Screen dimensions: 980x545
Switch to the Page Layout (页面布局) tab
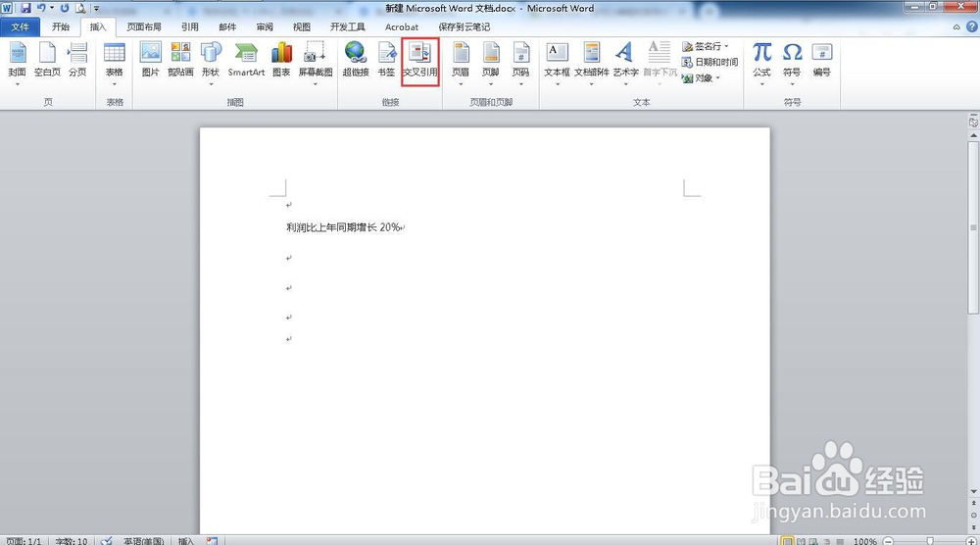pyautogui.click(x=144, y=26)
